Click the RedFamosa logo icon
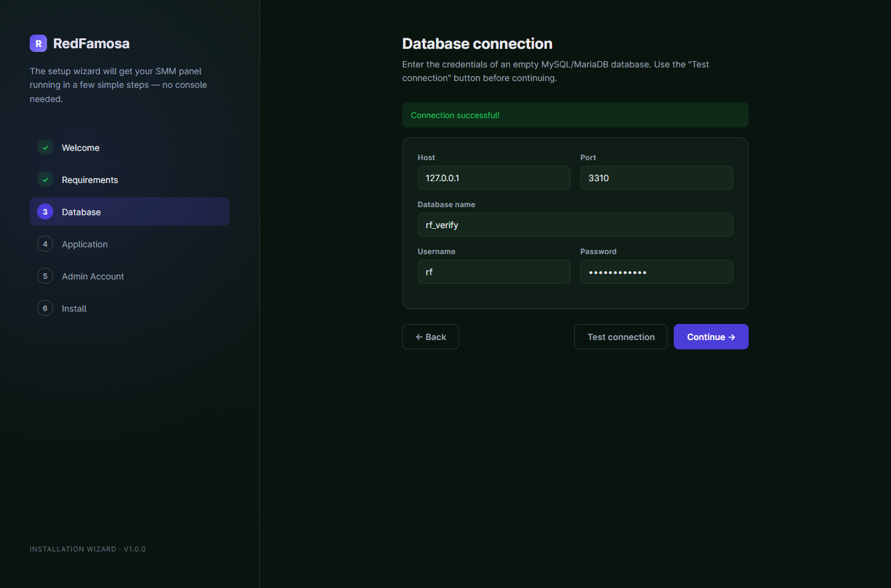 [x=38, y=43]
